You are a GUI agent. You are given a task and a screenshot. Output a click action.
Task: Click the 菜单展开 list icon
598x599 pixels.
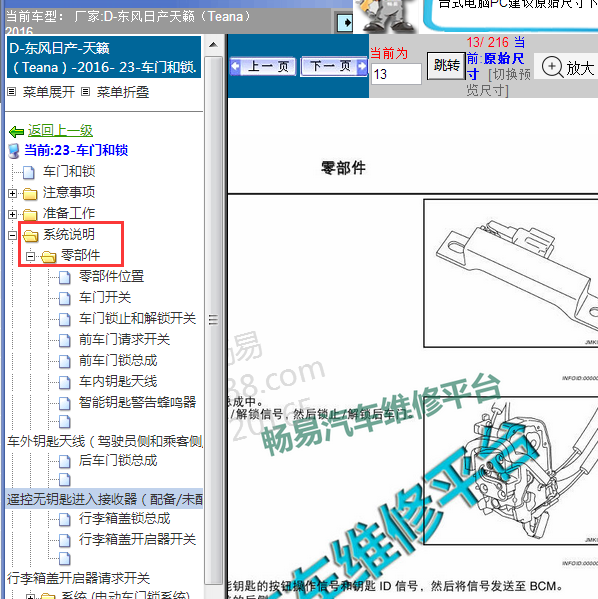click(12, 92)
